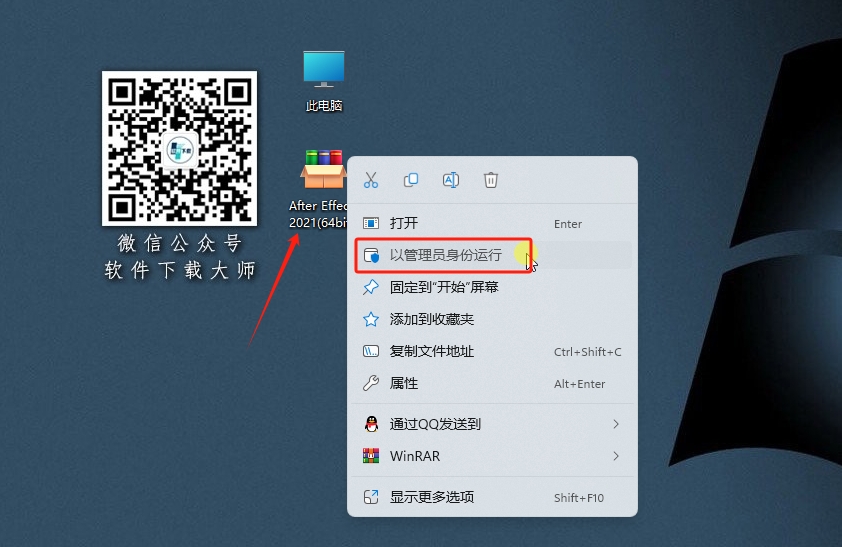Click the Delete trash can icon
Screen dimensions: 842x547
click(x=490, y=180)
